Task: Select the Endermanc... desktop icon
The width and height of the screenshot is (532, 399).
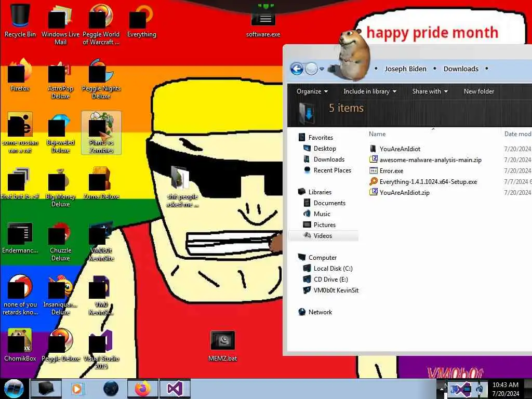Action: point(20,237)
